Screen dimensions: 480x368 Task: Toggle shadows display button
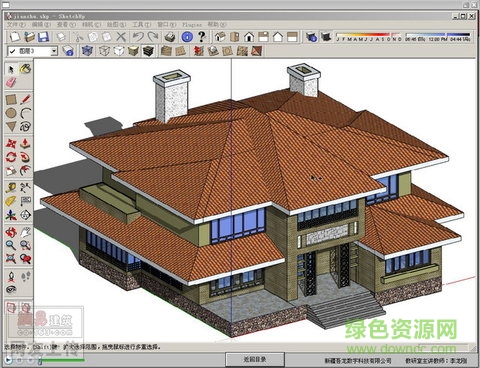coord(326,37)
